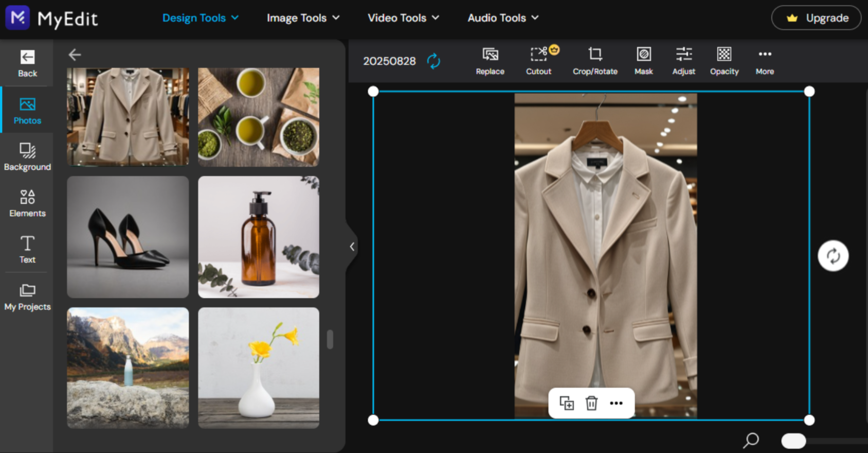This screenshot has width=868, height=453.
Task: Expand the Design Tools dropdown
Action: coord(200,18)
